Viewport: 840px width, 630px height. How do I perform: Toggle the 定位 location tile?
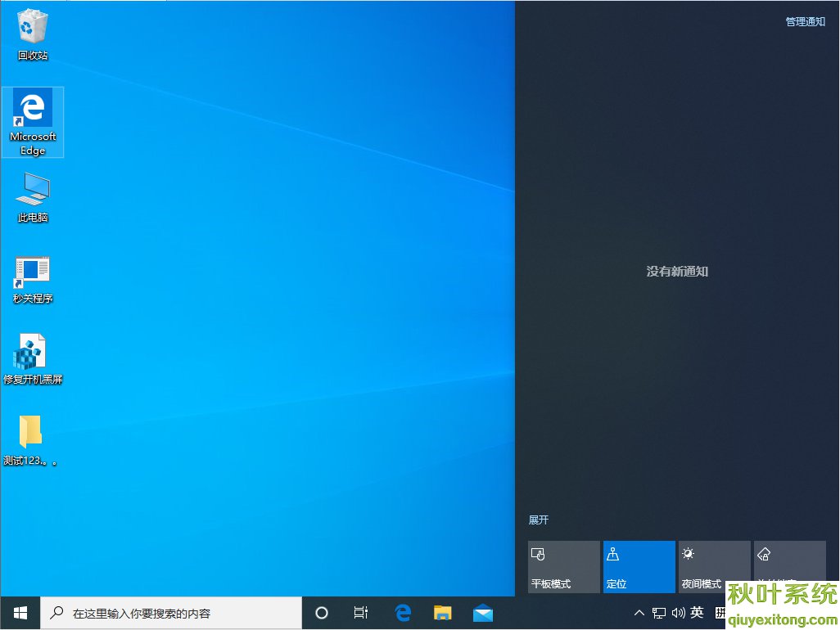coord(639,567)
